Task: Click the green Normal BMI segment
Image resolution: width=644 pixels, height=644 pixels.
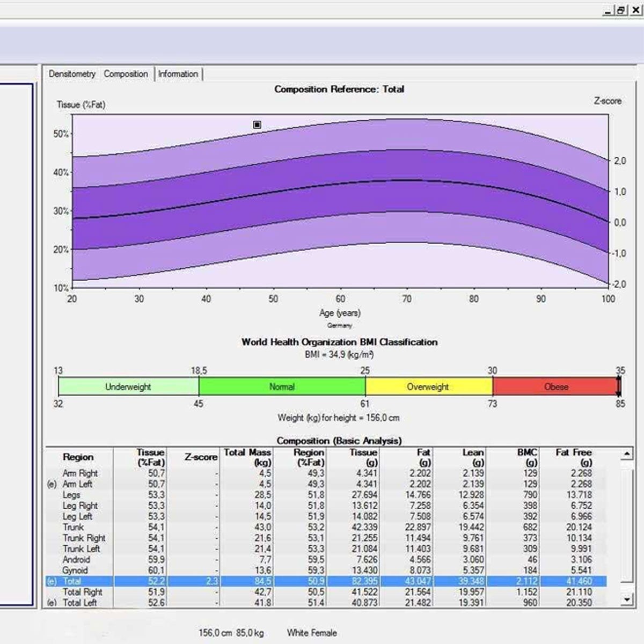Action: coord(282,386)
